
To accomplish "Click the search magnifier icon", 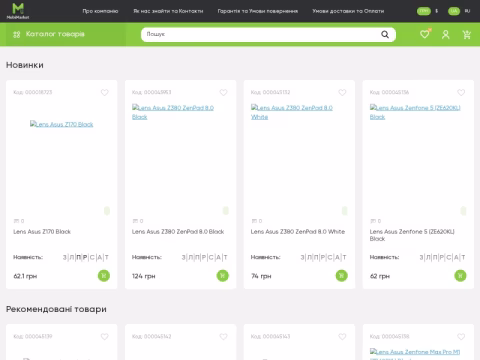I will tap(385, 34).
